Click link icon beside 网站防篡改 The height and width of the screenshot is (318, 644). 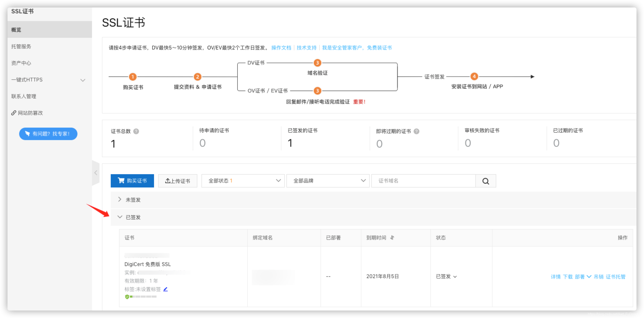(x=14, y=113)
